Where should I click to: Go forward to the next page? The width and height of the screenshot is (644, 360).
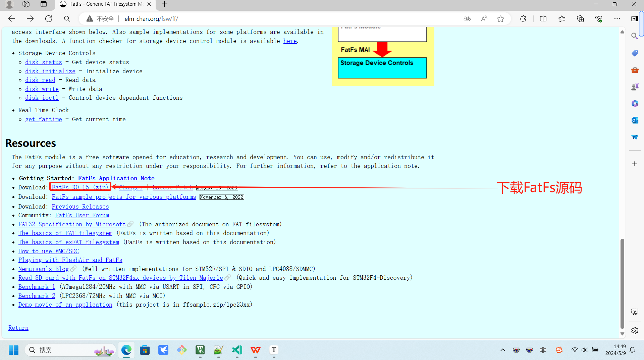tap(30, 19)
